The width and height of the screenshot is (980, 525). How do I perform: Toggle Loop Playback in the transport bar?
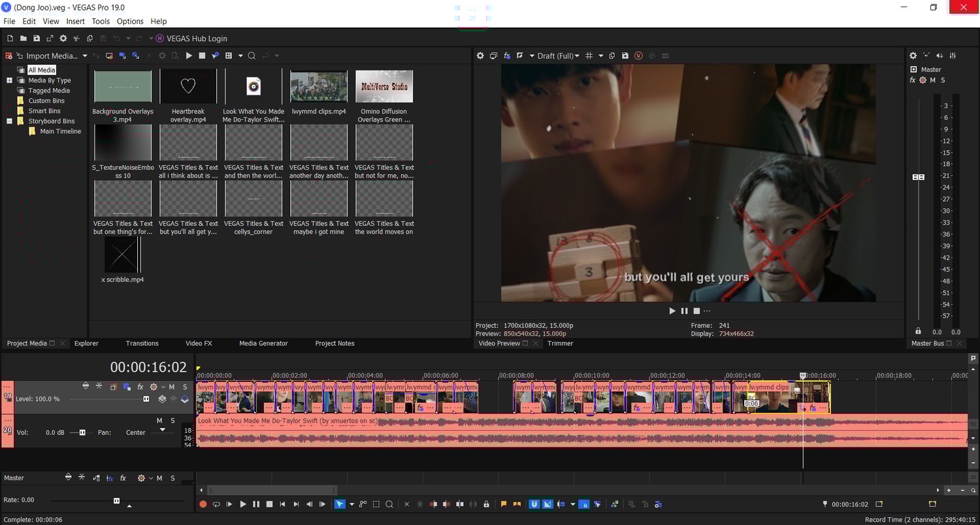(x=216, y=504)
